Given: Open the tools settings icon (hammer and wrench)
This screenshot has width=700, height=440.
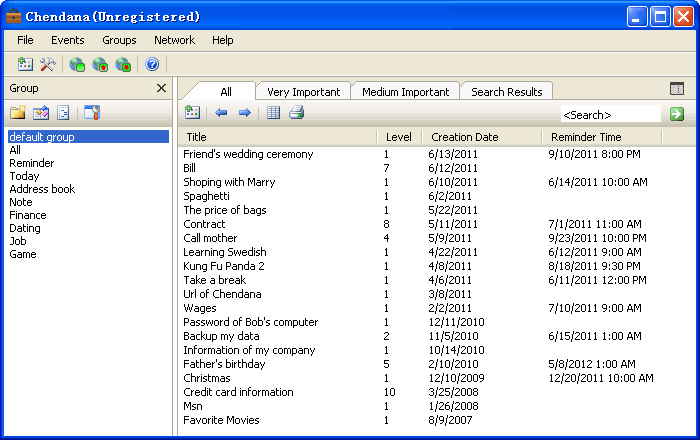Looking at the screenshot, I should [x=47, y=65].
